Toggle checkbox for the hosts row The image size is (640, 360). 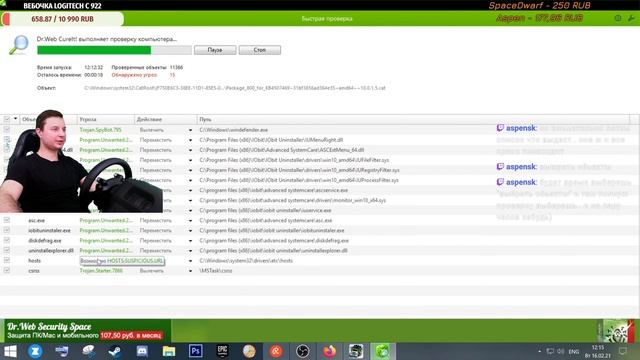click(7, 260)
